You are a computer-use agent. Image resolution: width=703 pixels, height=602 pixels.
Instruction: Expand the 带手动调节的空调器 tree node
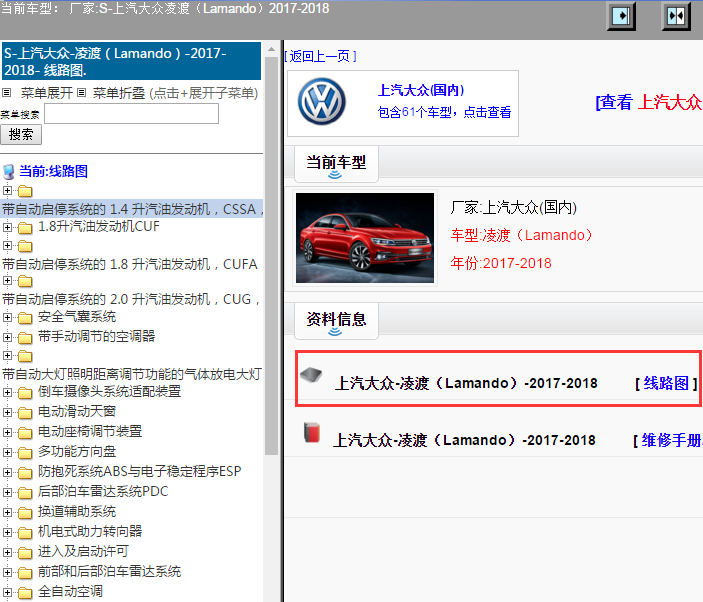[7, 337]
